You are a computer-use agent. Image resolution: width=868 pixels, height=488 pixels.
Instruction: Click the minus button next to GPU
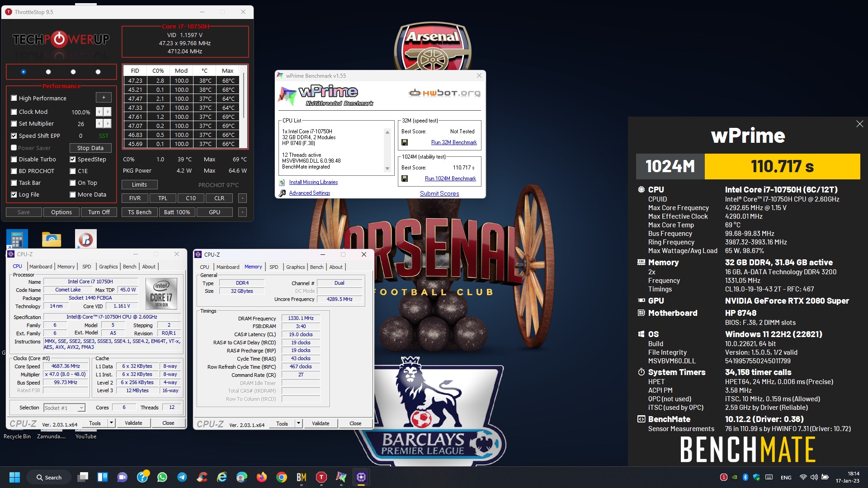(242, 212)
